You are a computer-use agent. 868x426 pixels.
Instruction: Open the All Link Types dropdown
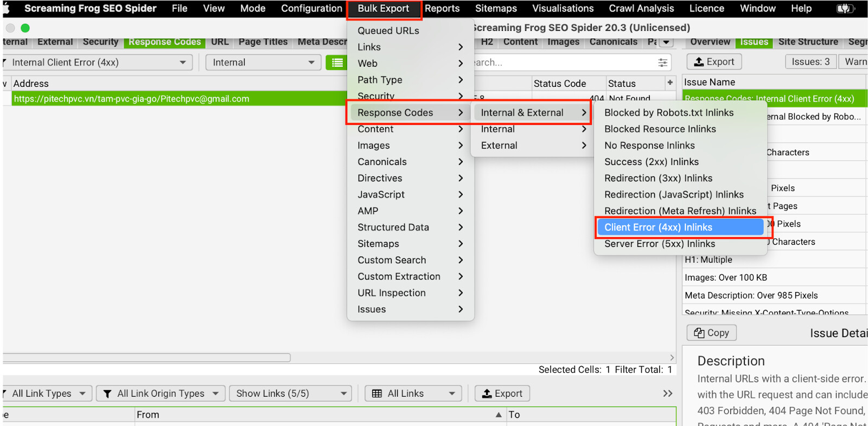click(47, 393)
